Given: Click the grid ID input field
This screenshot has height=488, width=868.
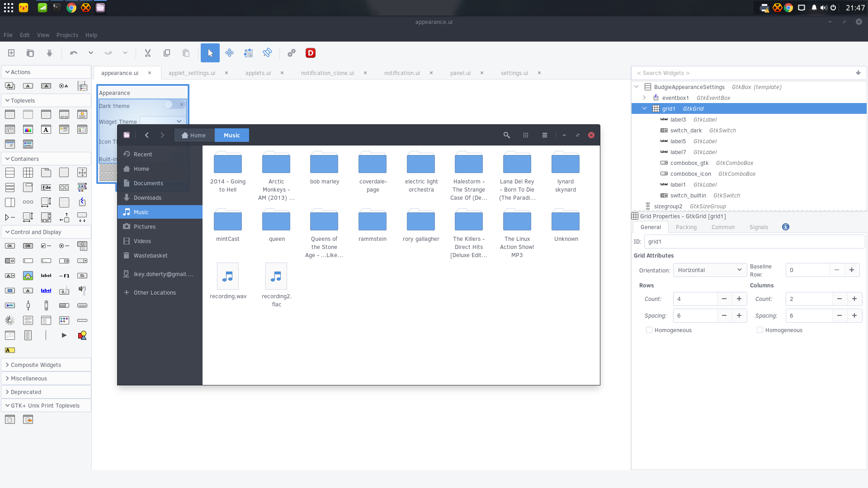Looking at the screenshot, I should [754, 242].
